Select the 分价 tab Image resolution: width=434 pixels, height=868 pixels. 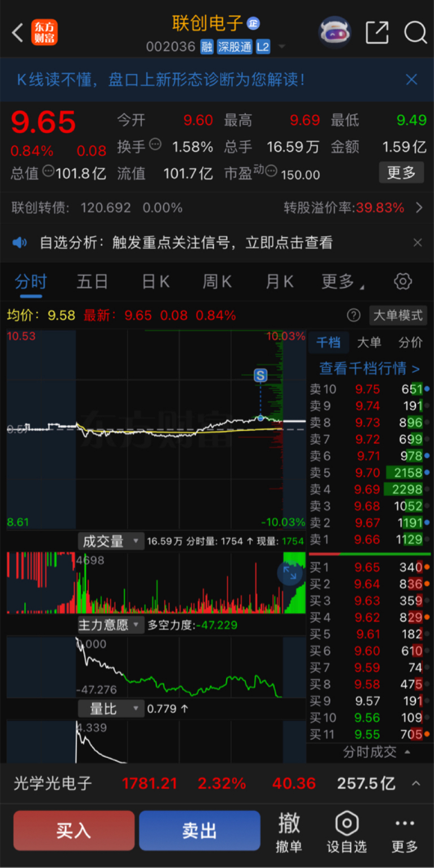pyautogui.click(x=411, y=342)
